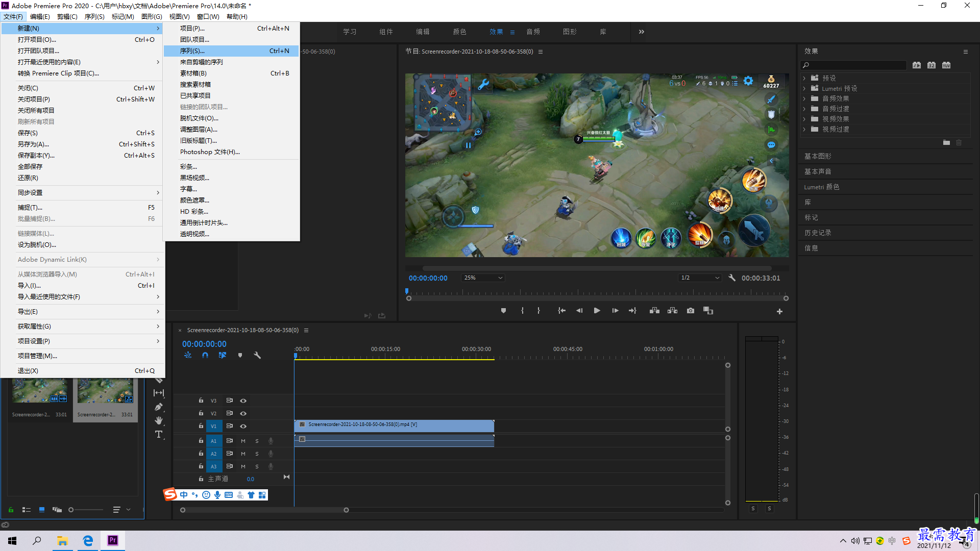
Task: Expand the 音频效果 folder
Action: [804, 98]
